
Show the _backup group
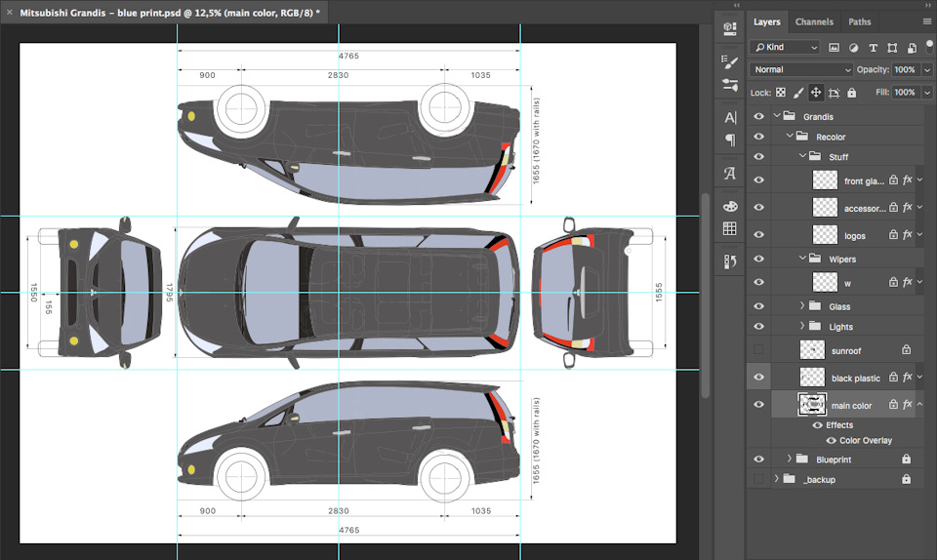759,479
